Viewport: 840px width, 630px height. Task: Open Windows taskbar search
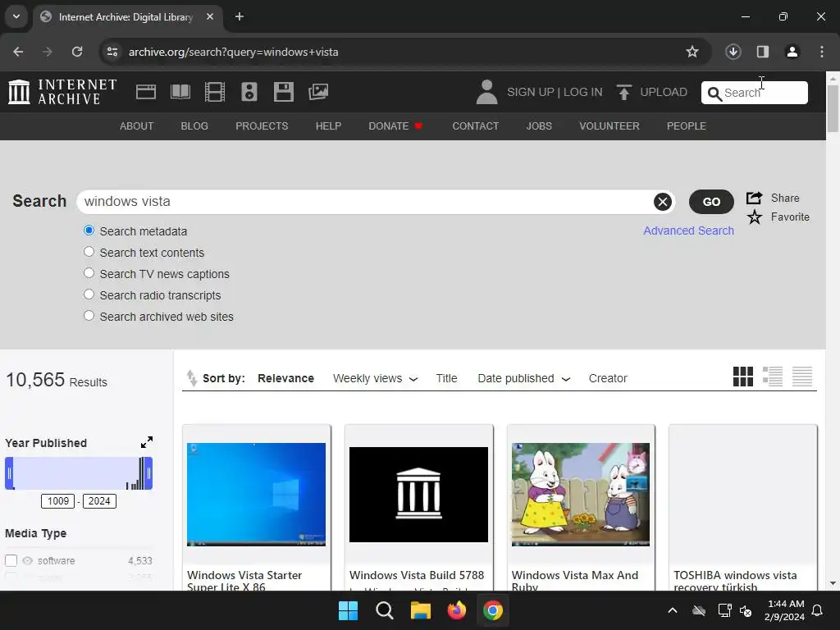[385, 610]
